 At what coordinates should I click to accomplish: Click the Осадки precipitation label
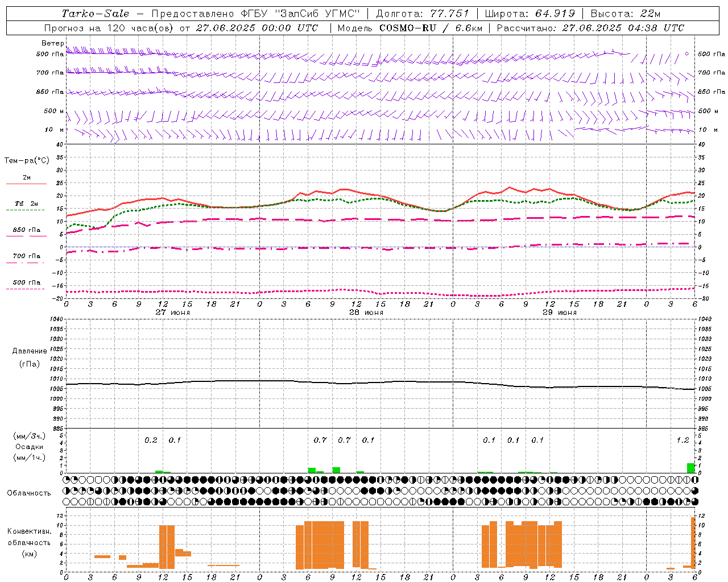[x=29, y=447]
